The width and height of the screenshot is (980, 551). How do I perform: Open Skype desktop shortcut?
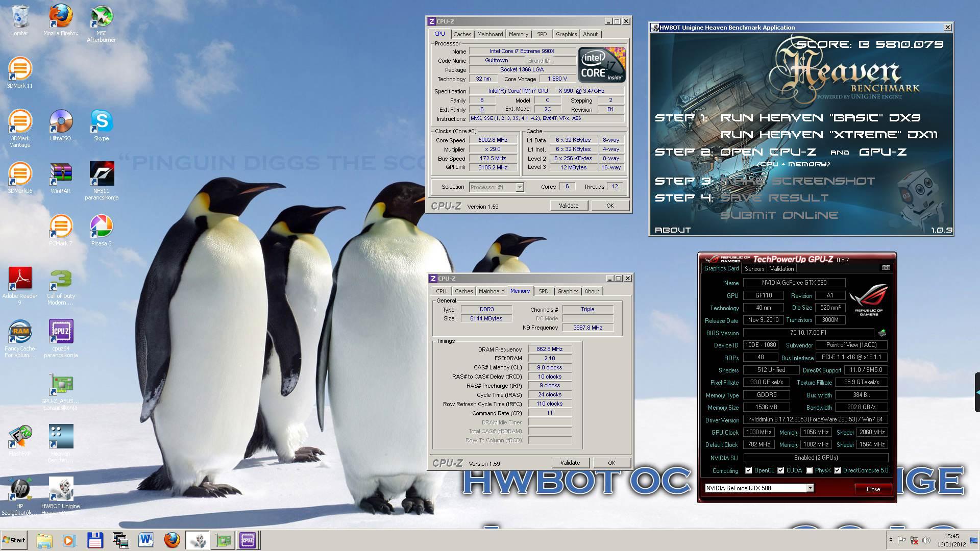[x=101, y=126]
